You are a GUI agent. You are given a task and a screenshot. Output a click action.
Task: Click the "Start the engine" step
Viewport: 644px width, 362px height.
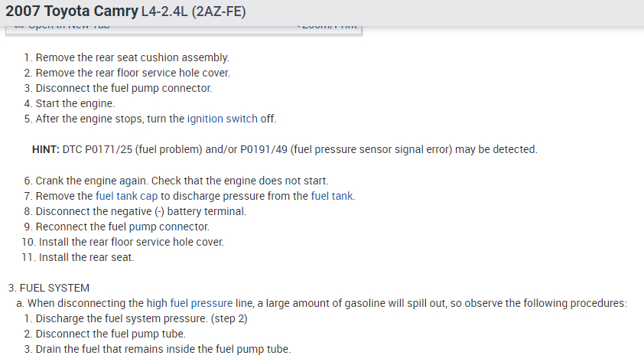click(75, 103)
